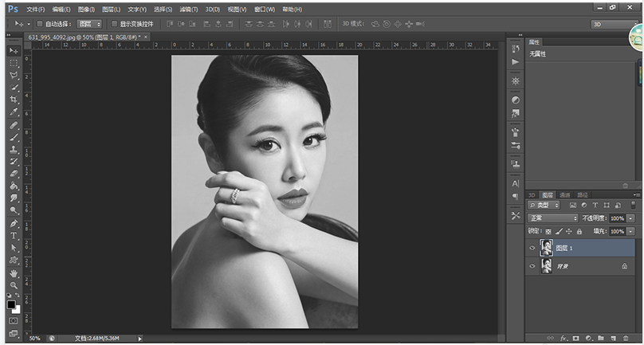644x345 pixels.
Task: Toggle visibility of the 背景 layer
Action: (532, 267)
